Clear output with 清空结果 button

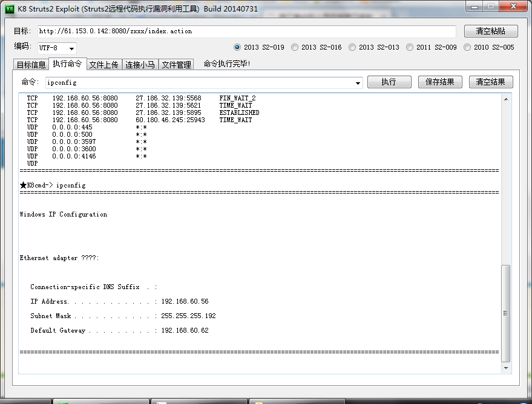click(491, 82)
